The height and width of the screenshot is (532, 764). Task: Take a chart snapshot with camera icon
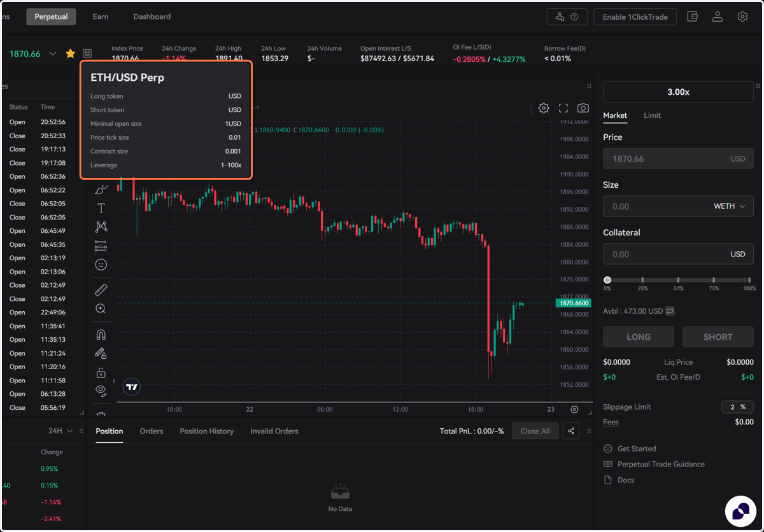[x=583, y=108]
